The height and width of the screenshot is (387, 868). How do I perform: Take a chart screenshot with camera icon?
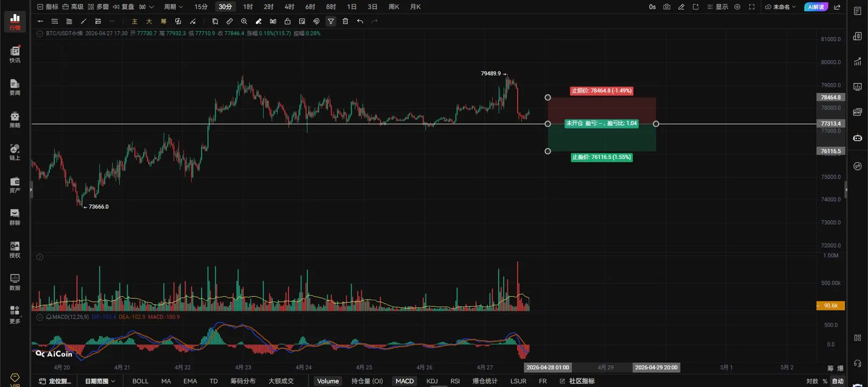click(667, 7)
